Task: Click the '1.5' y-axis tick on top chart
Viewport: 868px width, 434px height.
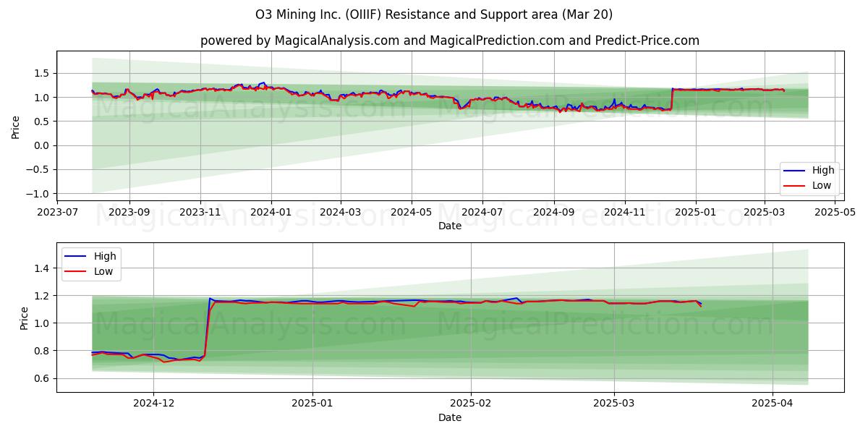Action: [x=43, y=73]
